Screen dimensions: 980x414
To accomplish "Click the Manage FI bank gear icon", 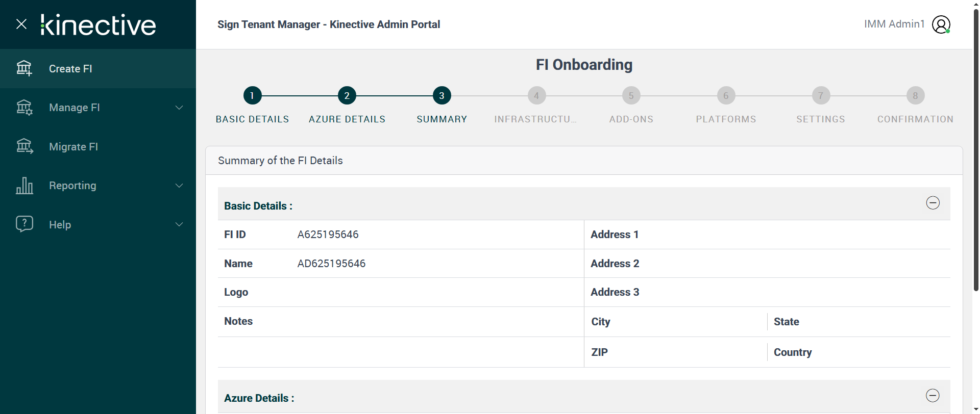I will click(24, 108).
